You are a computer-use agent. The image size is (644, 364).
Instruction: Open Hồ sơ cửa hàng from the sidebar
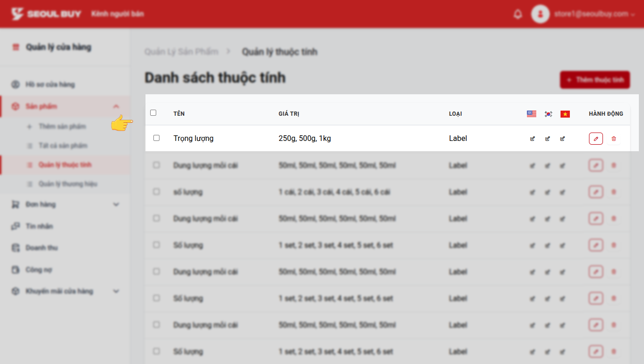(50, 84)
